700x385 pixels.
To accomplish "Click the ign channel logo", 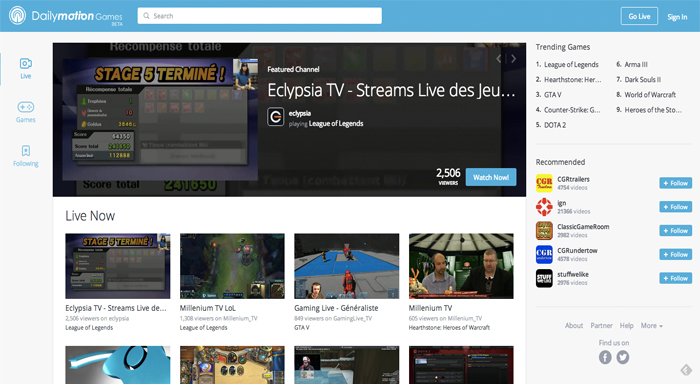I will tap(544, 207).
